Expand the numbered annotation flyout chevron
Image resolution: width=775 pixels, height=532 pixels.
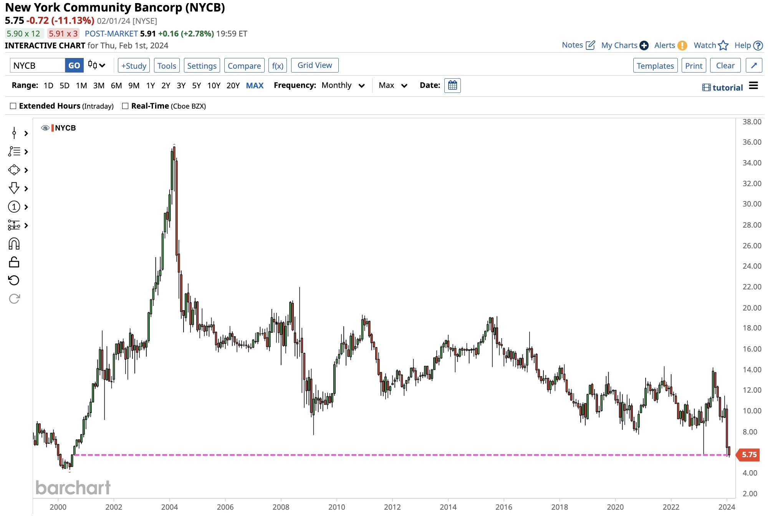(26, 207)
